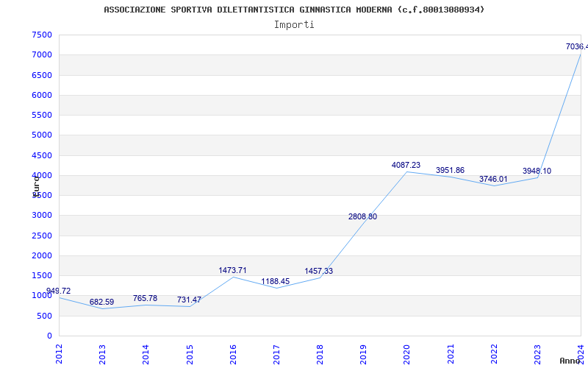The image size is (588, 368).
Task: Click the 5000 y-axis tick label
Action: pos(42,135)
